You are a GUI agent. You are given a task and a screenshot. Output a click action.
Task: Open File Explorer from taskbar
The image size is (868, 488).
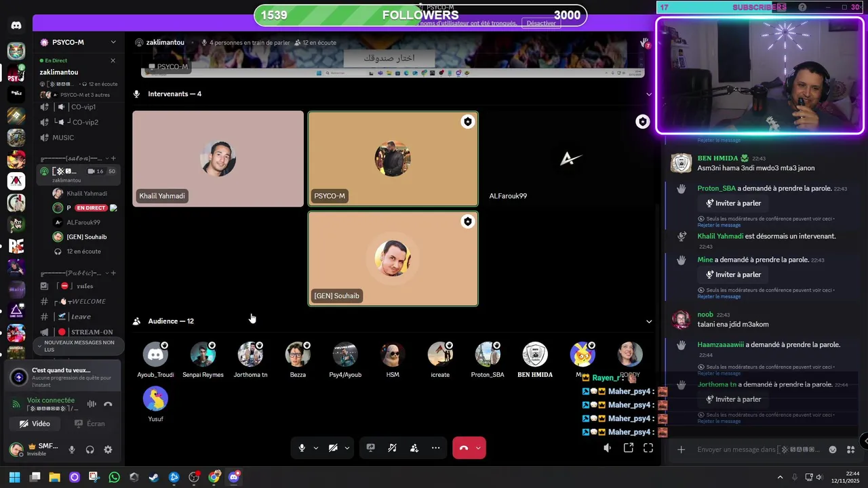coord(54,477)
